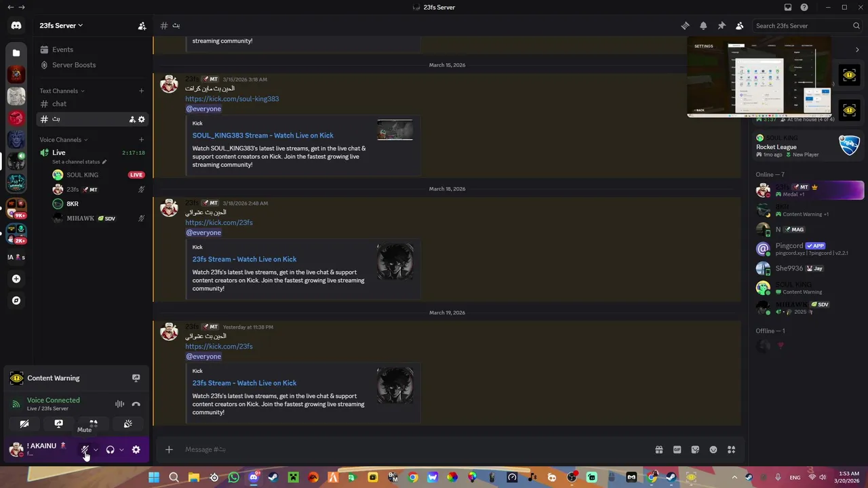
Task: Open the emoji picker
Action: click(x=713, y=449)
